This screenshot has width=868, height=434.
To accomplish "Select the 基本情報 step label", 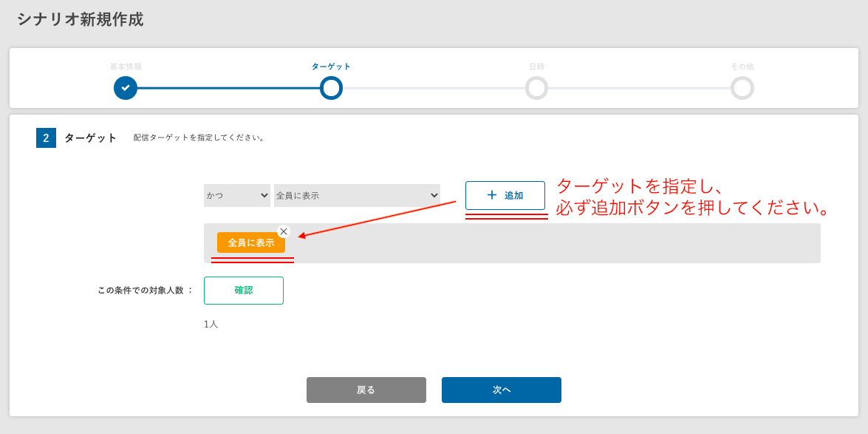I will coord(126,67).
